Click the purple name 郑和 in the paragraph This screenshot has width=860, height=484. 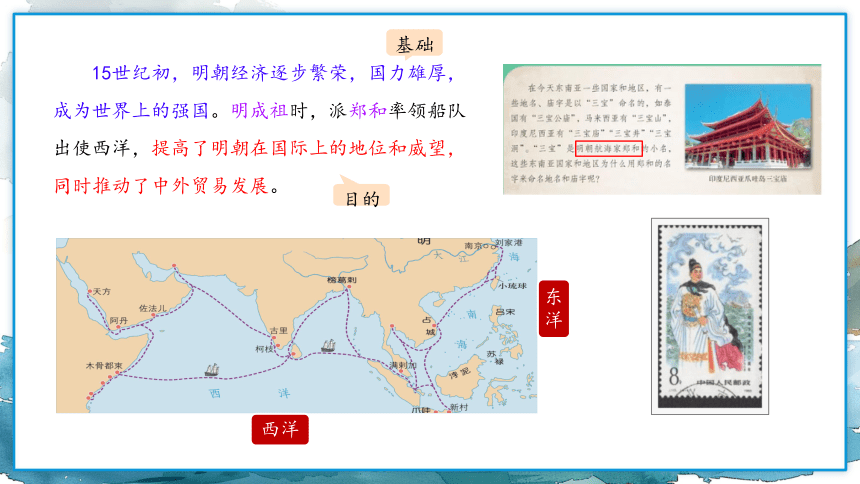[369, 110]
